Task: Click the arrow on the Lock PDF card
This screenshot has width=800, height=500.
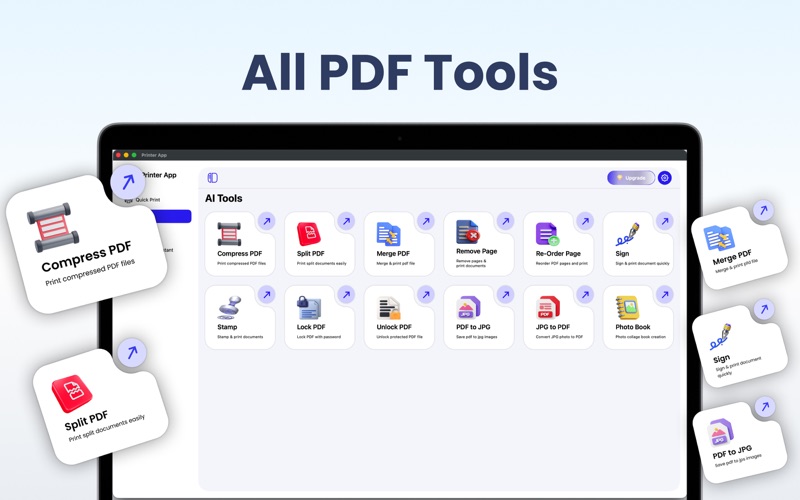Action: click(x=346, y=294)
